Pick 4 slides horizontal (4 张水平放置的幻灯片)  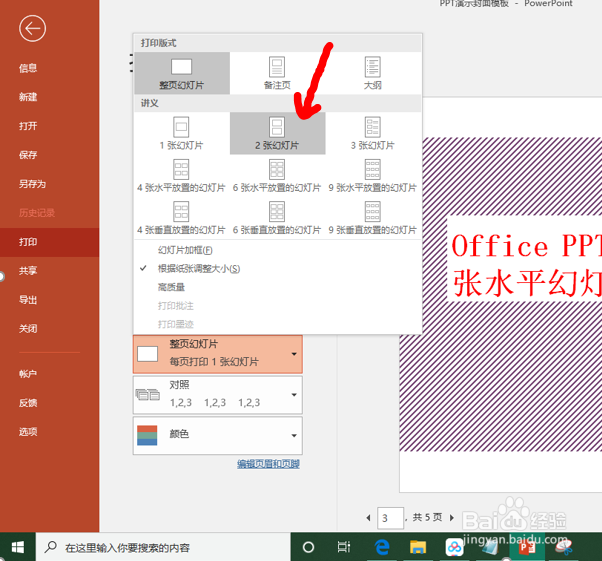click(181, 175)
